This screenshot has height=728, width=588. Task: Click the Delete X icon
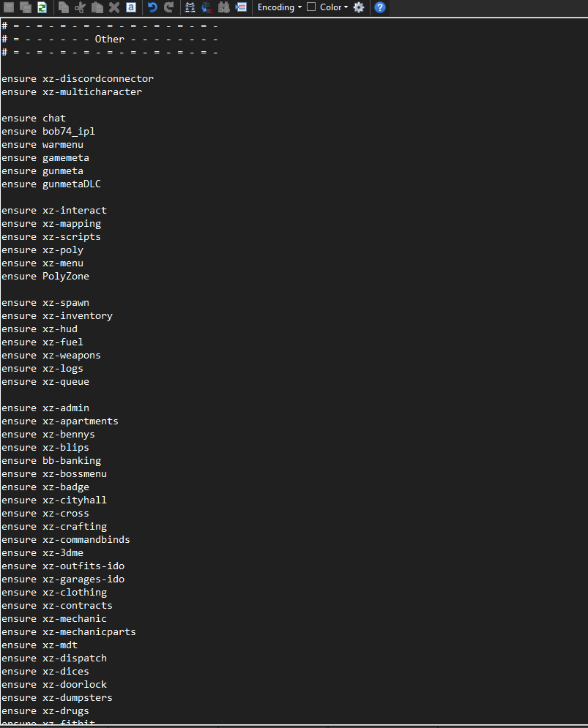click(114, 7)
